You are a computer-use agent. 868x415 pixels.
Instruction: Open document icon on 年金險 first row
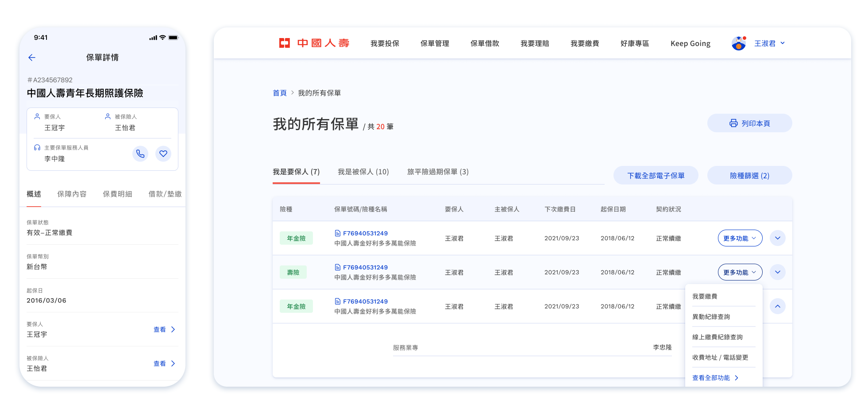tap(338, 233)
